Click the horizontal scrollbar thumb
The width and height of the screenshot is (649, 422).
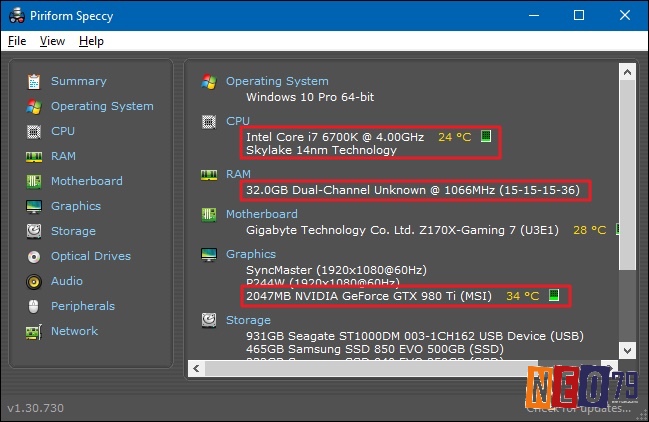[371, 368]
